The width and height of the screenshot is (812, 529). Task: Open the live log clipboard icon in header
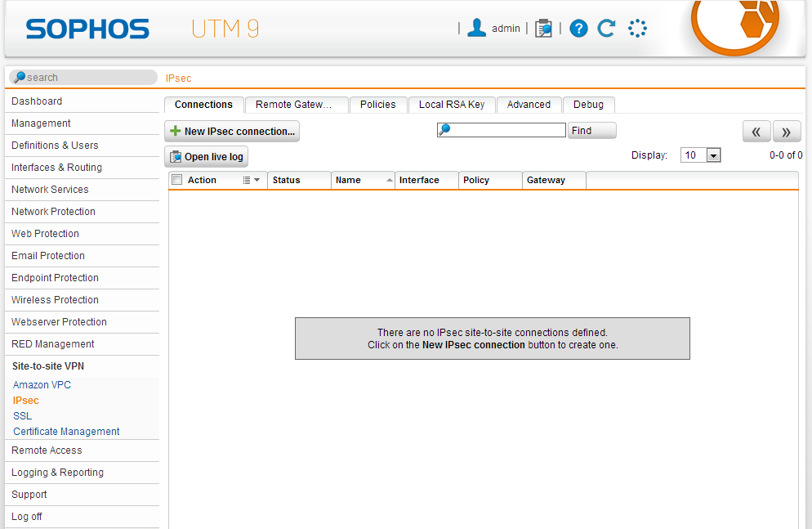(543, 29)
